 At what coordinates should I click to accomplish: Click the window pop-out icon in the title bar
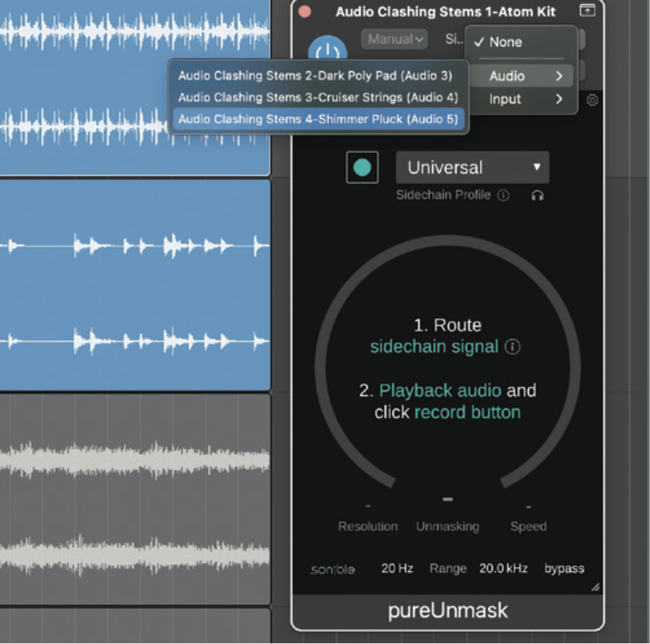[x=587, y=10]
